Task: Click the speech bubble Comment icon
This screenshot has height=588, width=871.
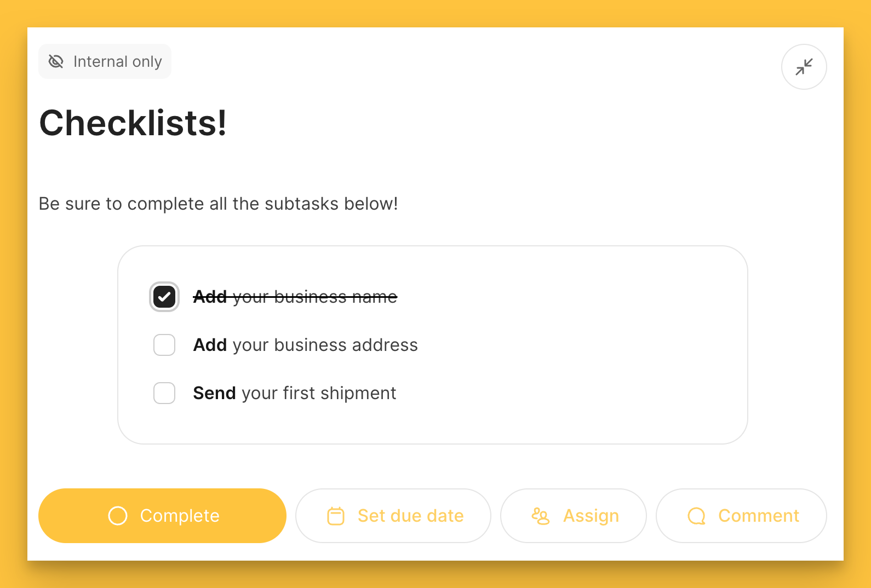Action: coord(696,516)
